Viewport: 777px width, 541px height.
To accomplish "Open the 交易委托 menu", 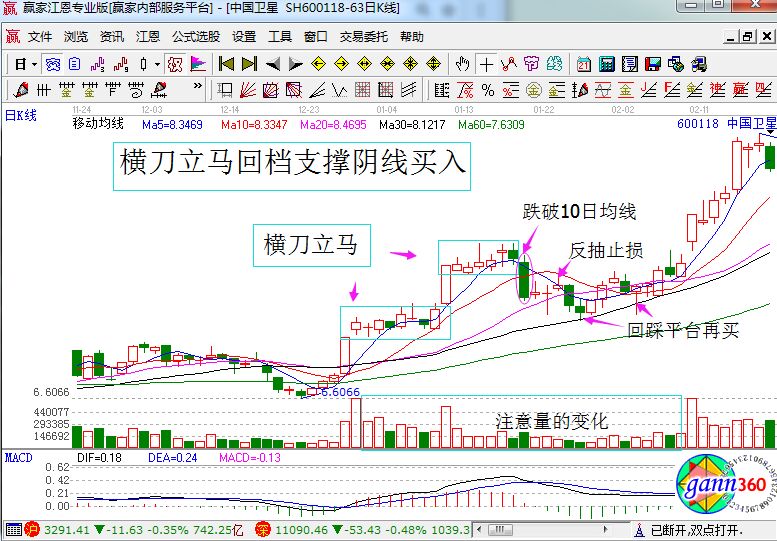I will (364, 37).
